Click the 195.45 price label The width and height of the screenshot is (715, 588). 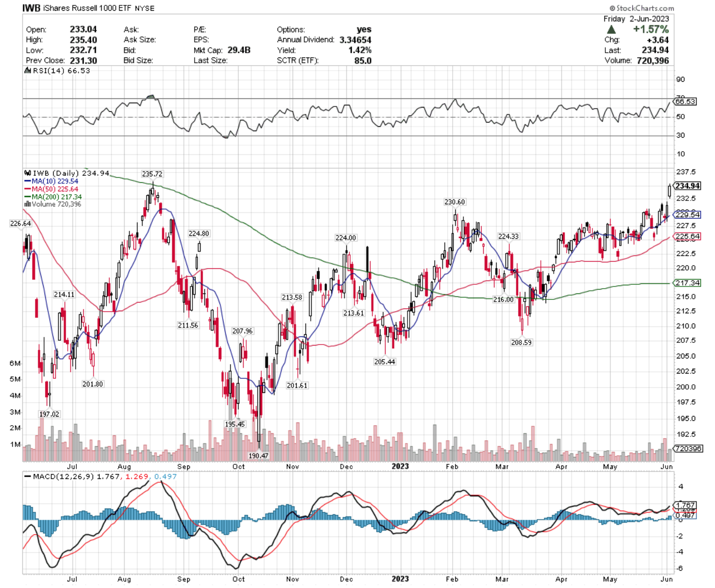click(235, 424)
